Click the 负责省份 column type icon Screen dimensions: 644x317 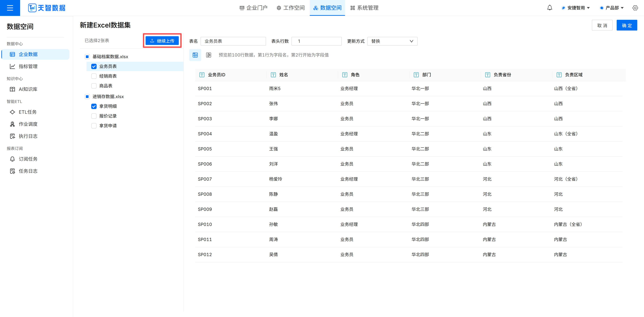click(x=488, y=75)
